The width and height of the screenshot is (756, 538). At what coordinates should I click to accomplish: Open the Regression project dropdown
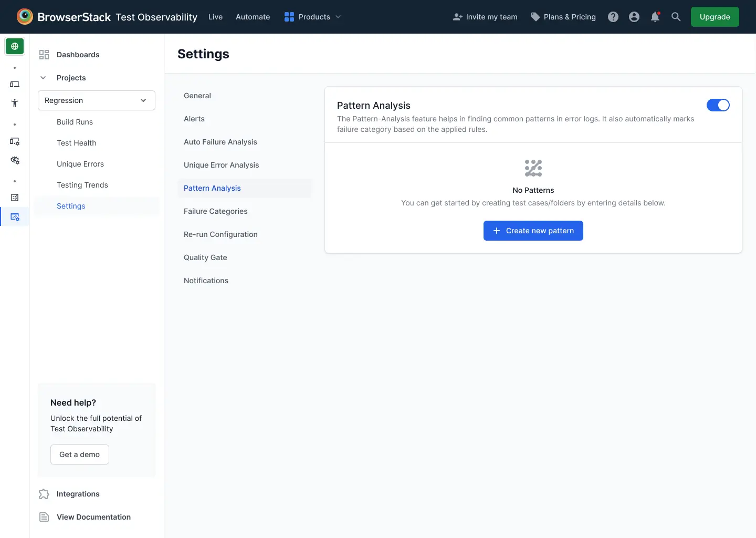[x=97, y=100]
